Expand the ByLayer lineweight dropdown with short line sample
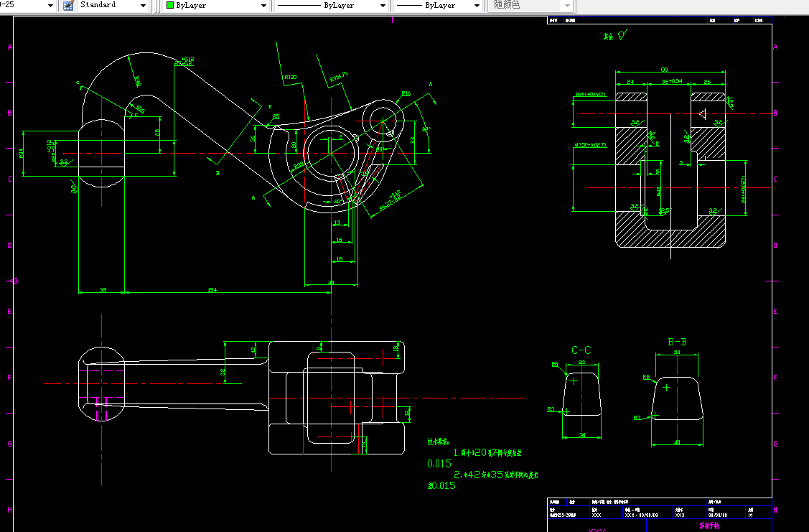The image size is (809, 532). tap(477, 6)
